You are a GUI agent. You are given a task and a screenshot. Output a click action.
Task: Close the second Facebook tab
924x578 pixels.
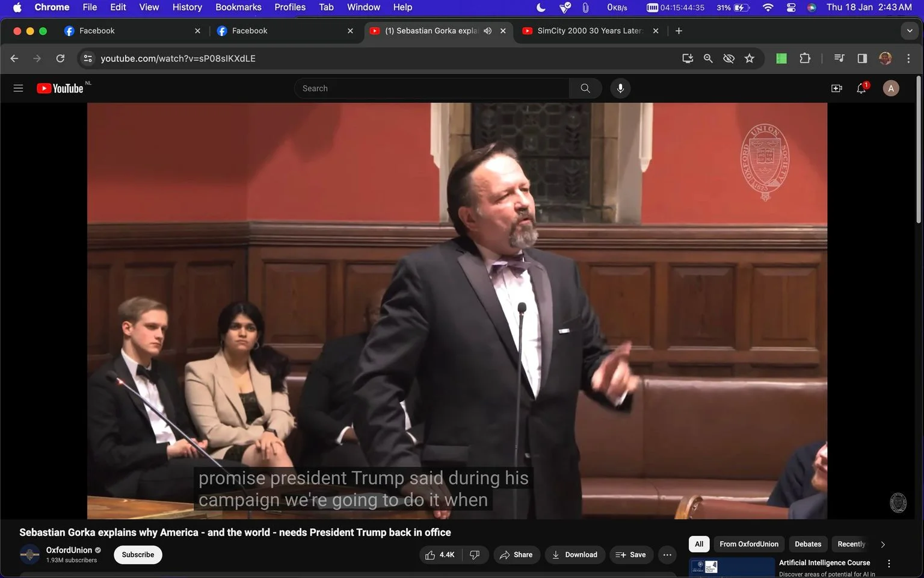coord(350,31)
